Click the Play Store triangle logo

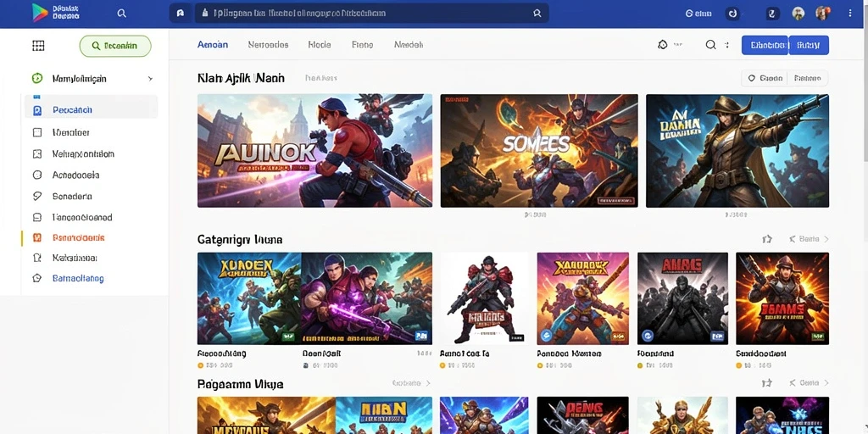(x=40, y=13)
